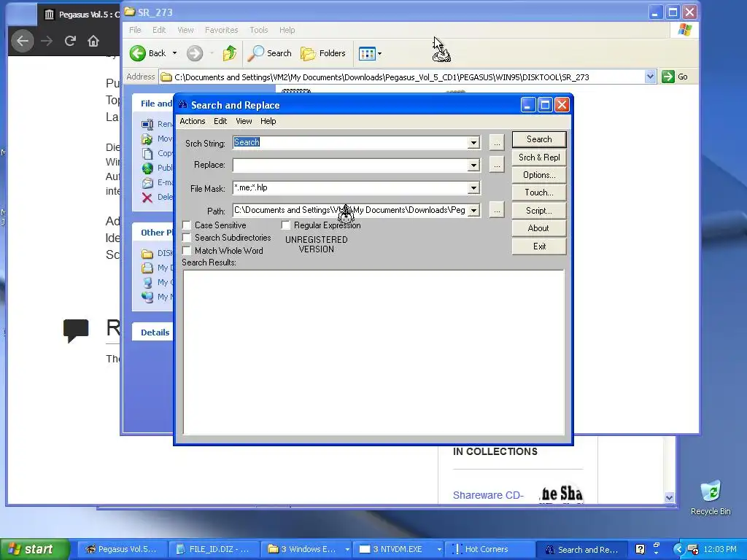Open the Back history dropdown arrow
The height and width of the screenshot is (560, 747).
click(174, 52)
